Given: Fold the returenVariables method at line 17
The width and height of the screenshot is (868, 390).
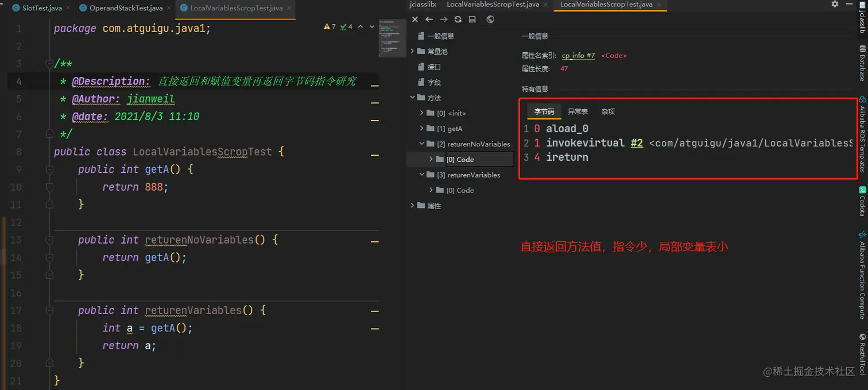Looking at the screenshot, I should tap(49, 311).
